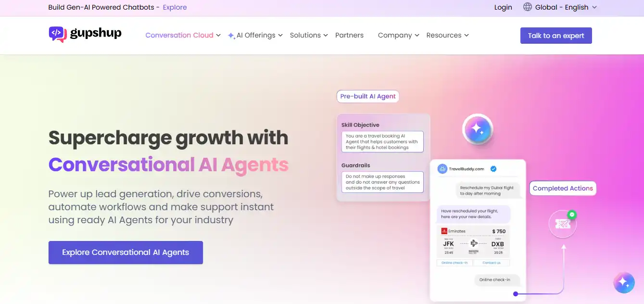Click the "$ 750" price text
644x304 pixels.
499,231
